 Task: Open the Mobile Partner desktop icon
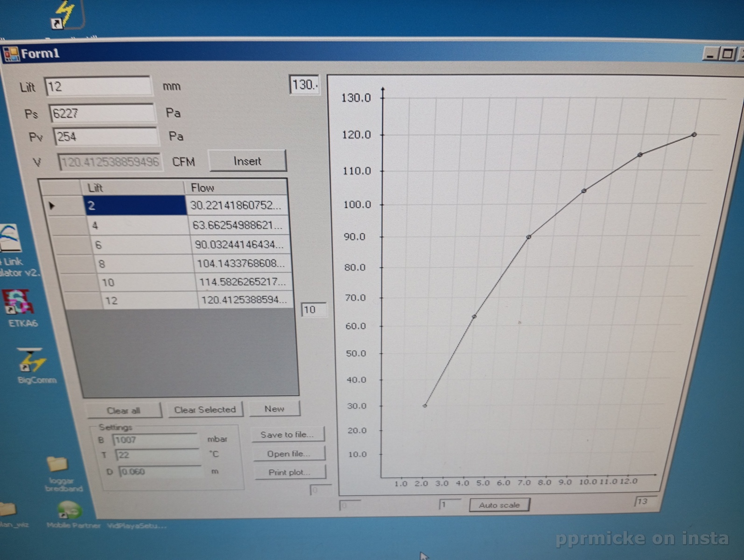pos(69,510)
